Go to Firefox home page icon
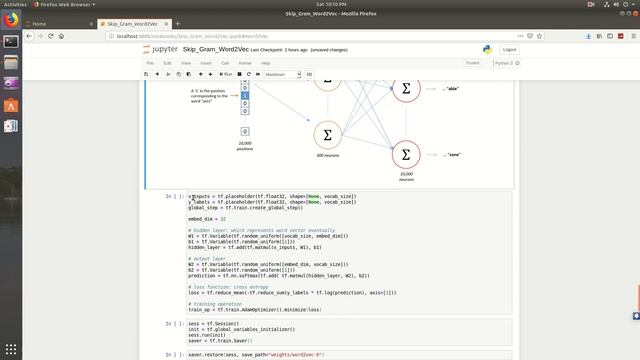This screenshot has height=360, width=640. (x=61, y=36)
